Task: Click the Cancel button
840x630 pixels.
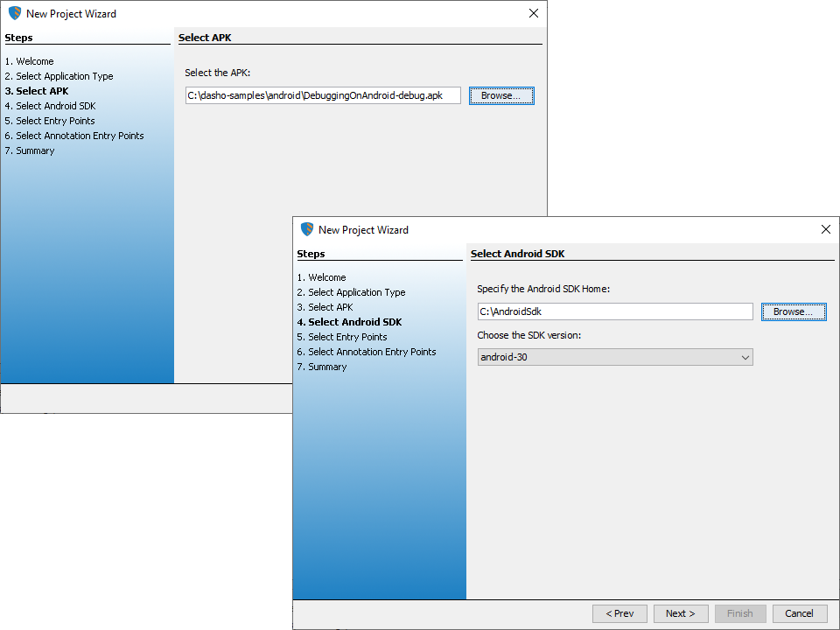Action: pos(799,614)
